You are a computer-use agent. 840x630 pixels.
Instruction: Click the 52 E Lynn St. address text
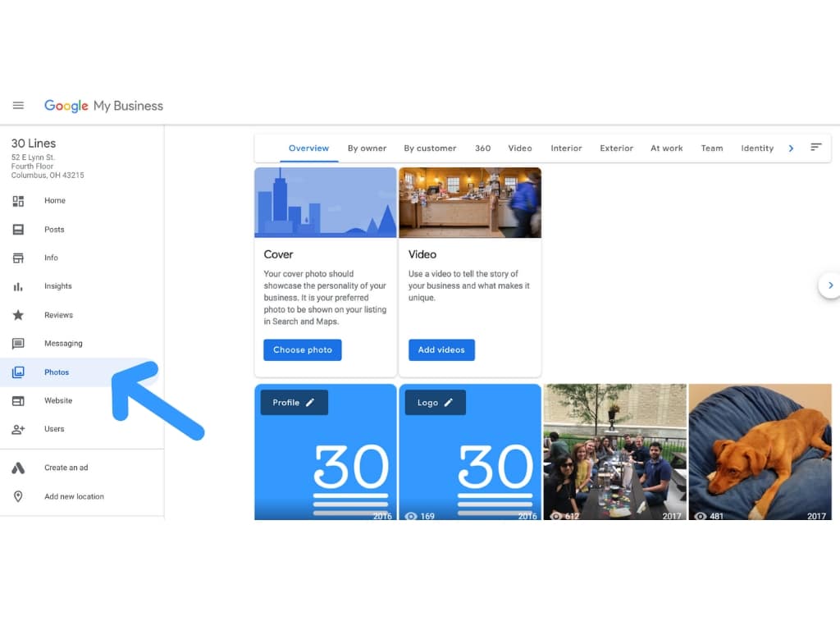[33, 157]
